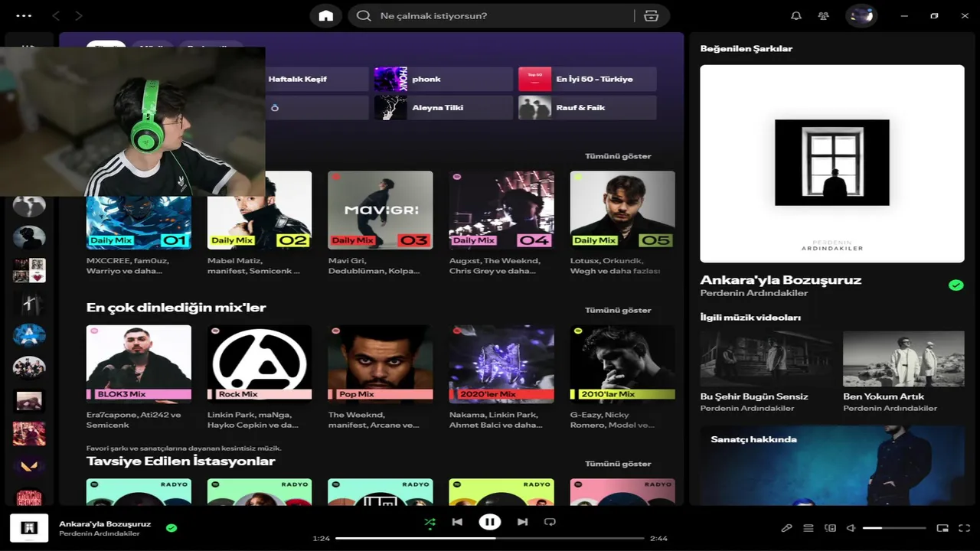Open the three-dot application menu

click(x=24, y=15)
